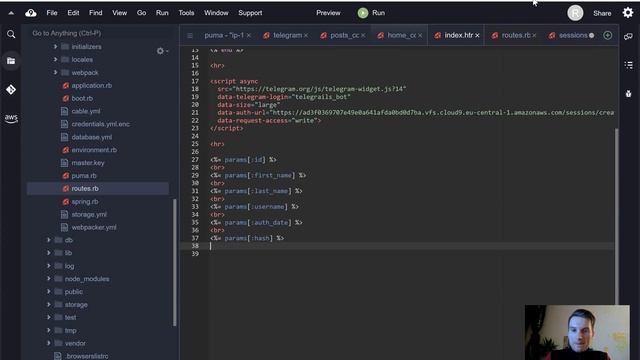The image size is (640, 360).
Task: Open the tab list menu icon
Action: click(x=190, y=36)
